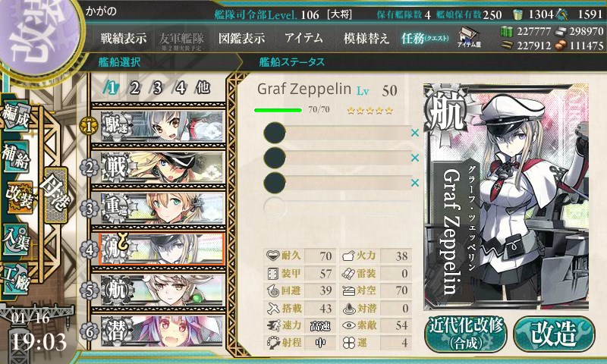Image resolution: width=607 pixels, height=364 pixels.
Task: Clear the second equipment slot with X
Action: pos(415,158)
